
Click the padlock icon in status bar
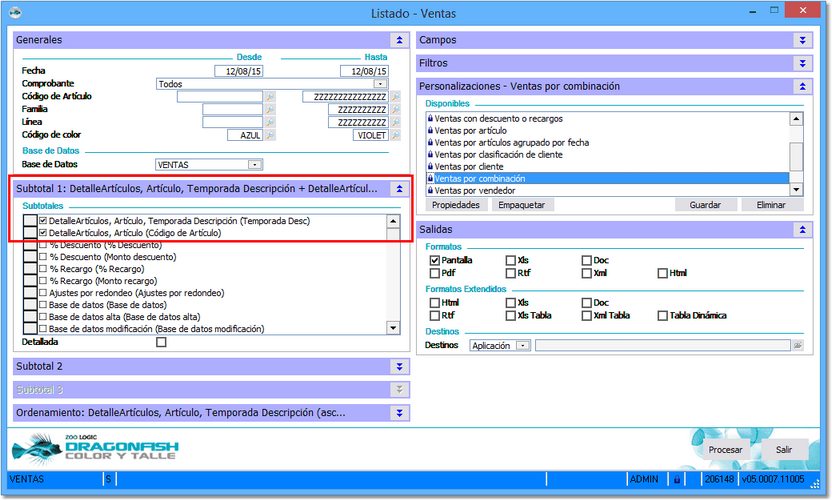pyautogui.click(x=677, y=480)
